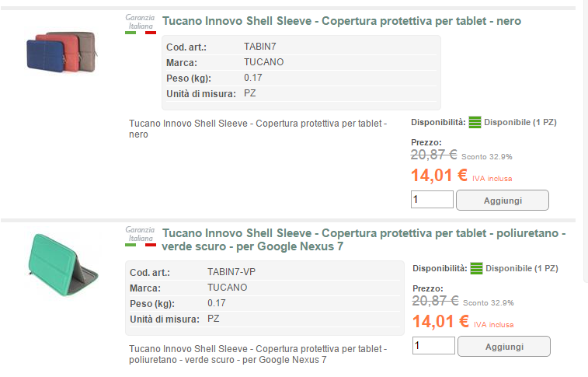Screen dimensions: 588x377
Task: Click the 14,01 € price of the second product
Action: [x=440, y=322]
